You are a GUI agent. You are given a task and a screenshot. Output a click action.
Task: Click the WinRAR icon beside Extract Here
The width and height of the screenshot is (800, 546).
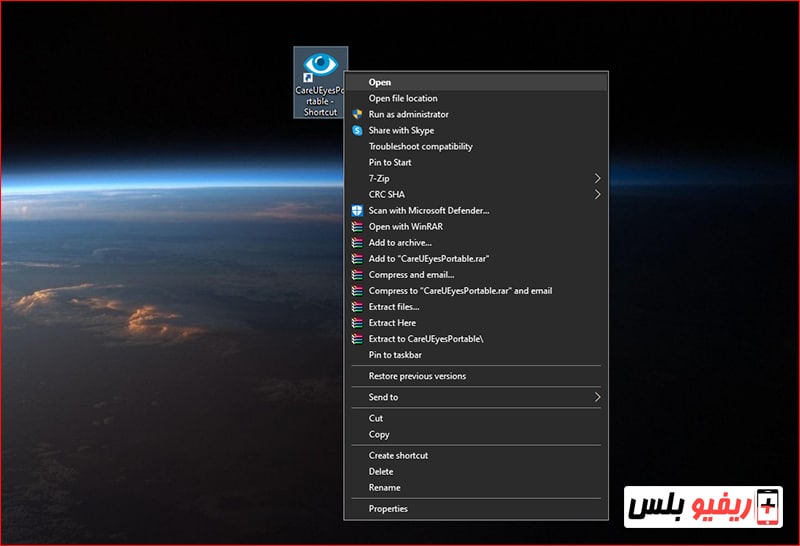357,323
